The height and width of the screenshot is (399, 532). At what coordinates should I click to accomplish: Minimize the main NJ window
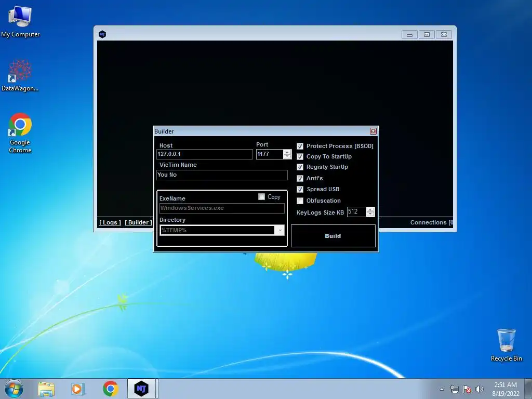(409, 35)
